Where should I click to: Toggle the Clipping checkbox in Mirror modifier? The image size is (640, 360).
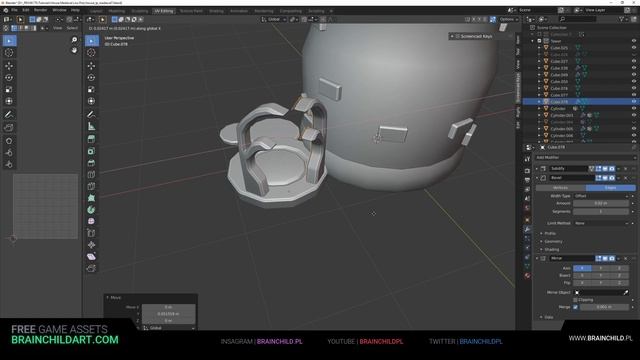[x=576, y=300]
